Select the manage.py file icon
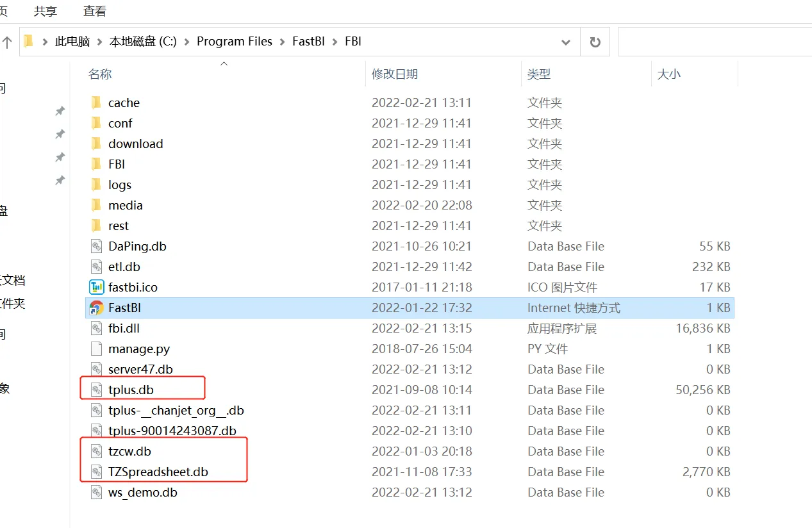The height and width of the screenshot is (528, 812). [x=96, y=349]
